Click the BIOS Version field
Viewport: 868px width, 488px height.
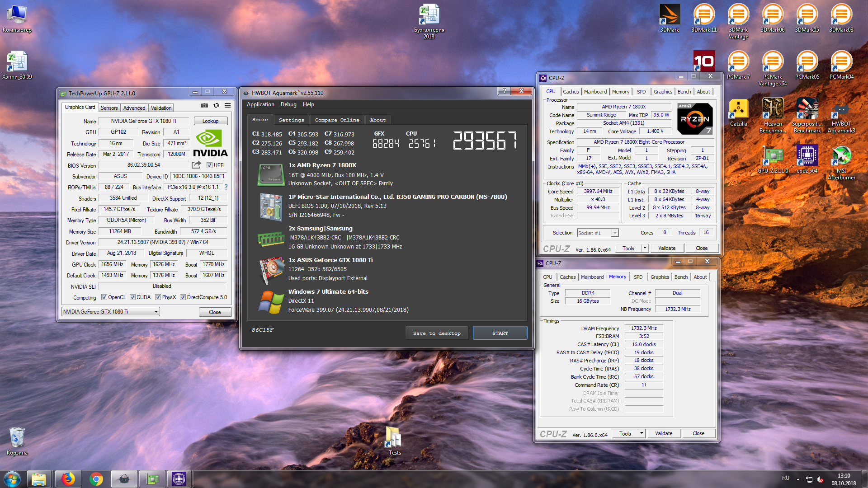143,165
